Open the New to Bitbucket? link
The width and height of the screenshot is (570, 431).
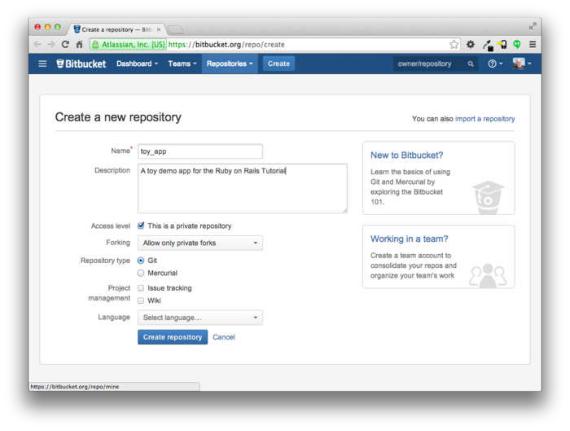(406, 155)
